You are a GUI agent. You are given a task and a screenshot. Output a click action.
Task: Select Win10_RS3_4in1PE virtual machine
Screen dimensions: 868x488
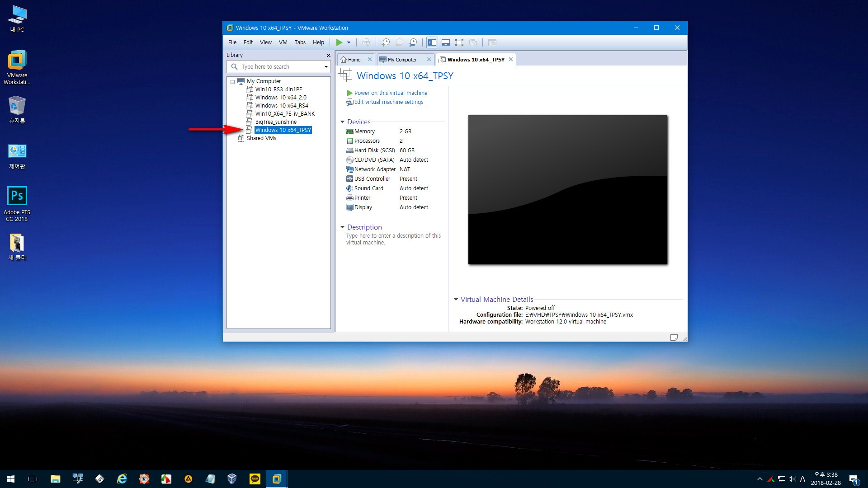[278, 89]
